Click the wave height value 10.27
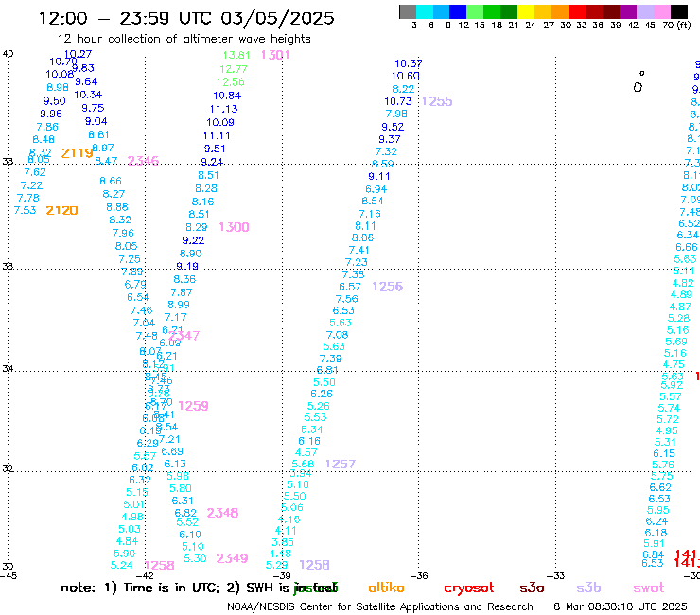This screenshot has height=615, width=700. pyautogui.click(x=79, y=54)
